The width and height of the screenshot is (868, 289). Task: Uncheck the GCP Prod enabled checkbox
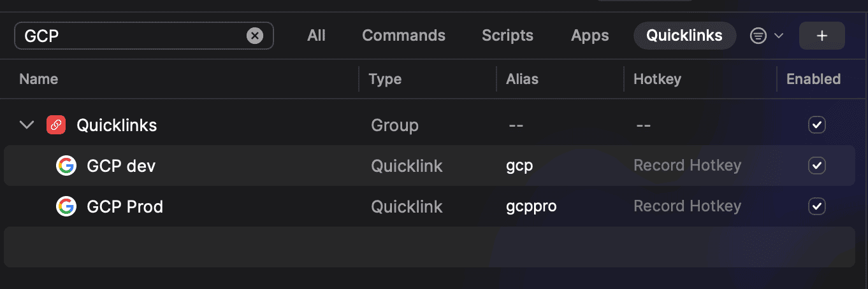pos(816,206)
